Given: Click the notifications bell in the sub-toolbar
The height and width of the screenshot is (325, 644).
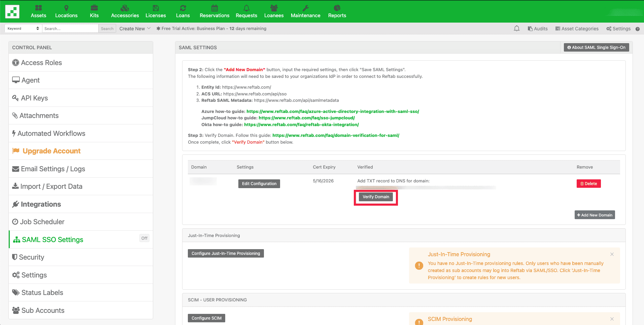Looking at the screenshot, I should click(x=517, y=29).
